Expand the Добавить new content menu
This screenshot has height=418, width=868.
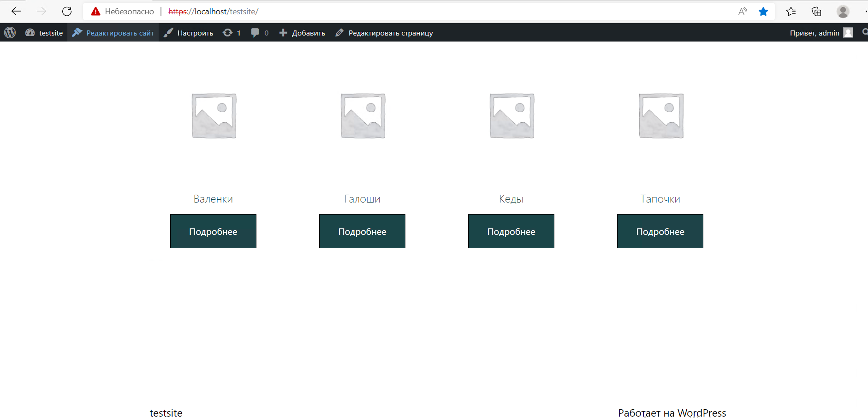coord(302,33)
